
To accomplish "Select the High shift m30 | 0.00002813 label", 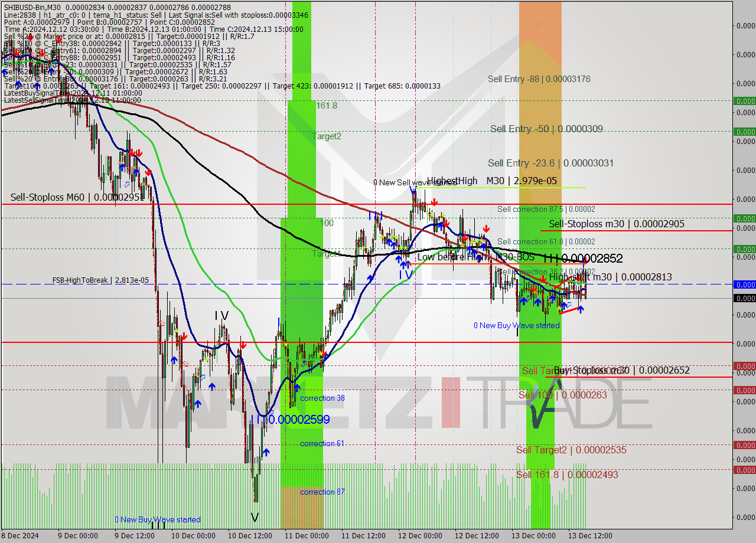I will tap(610, 277).
